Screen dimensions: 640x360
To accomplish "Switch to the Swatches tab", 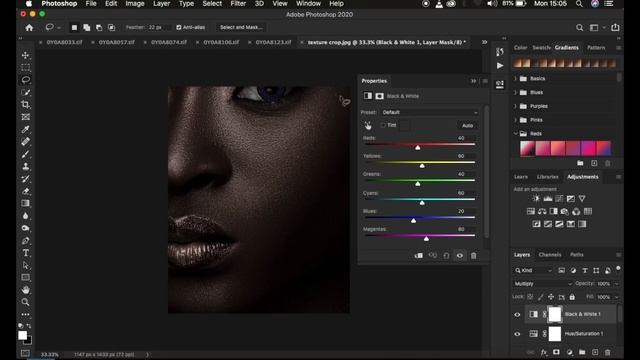I will click(x=541, y=48).
